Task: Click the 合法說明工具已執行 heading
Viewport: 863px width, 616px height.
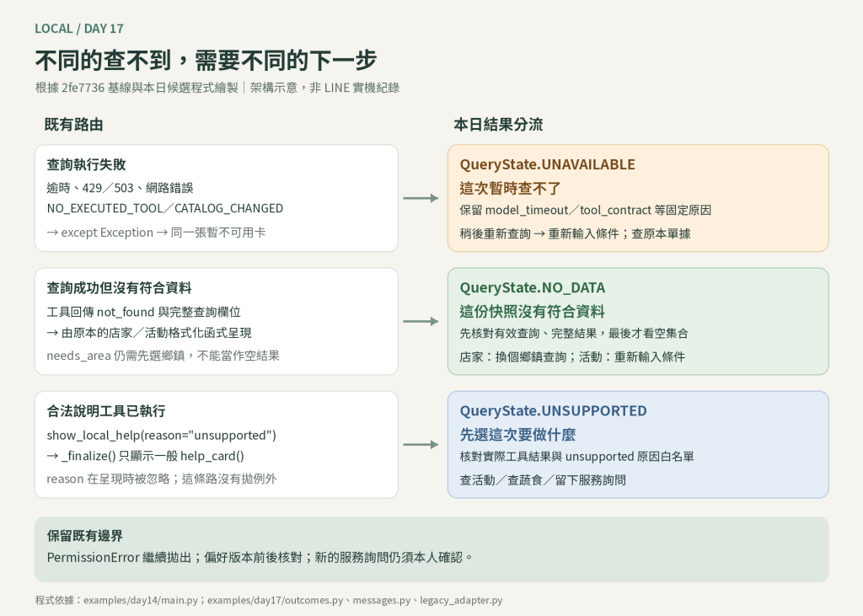Action: (x=106, y=411)
